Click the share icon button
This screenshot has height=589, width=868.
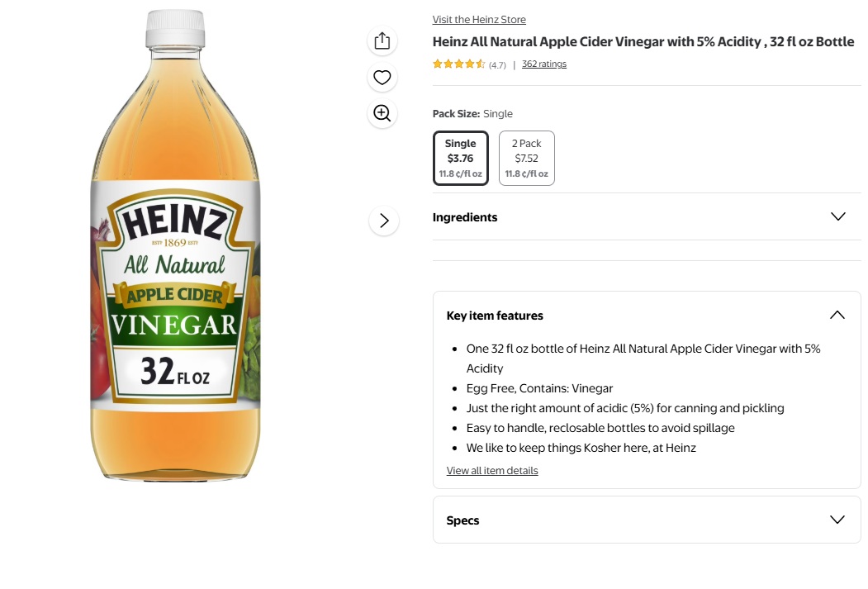pos(382,41)
